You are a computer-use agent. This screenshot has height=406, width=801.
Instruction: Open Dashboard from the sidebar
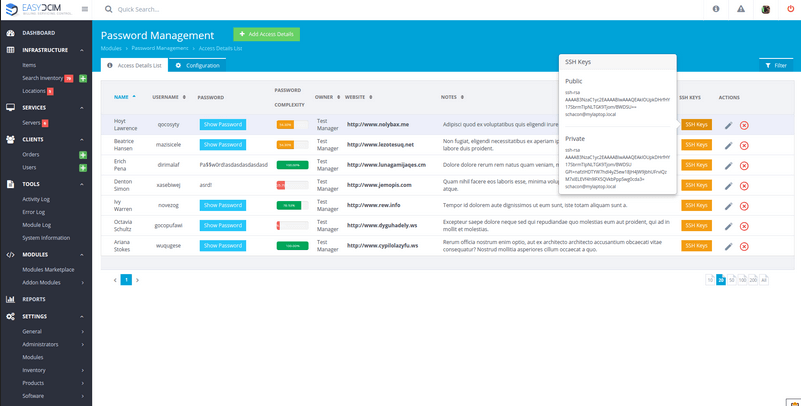[x=39, y=33]
